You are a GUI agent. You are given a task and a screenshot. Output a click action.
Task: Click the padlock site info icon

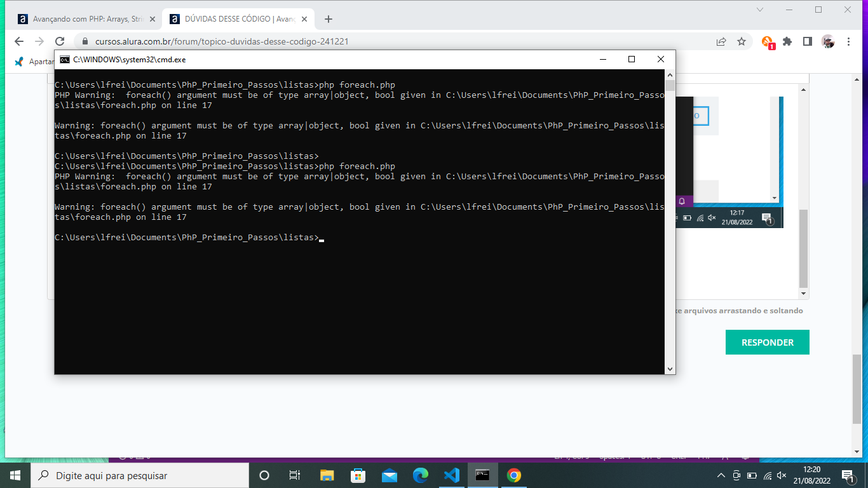(x=85, y=42)
